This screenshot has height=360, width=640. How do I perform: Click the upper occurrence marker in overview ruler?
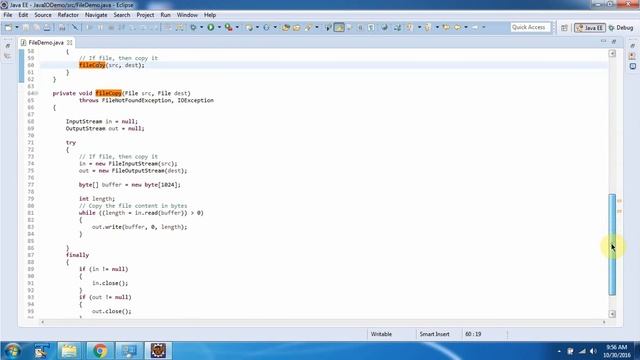click(620, 201)
